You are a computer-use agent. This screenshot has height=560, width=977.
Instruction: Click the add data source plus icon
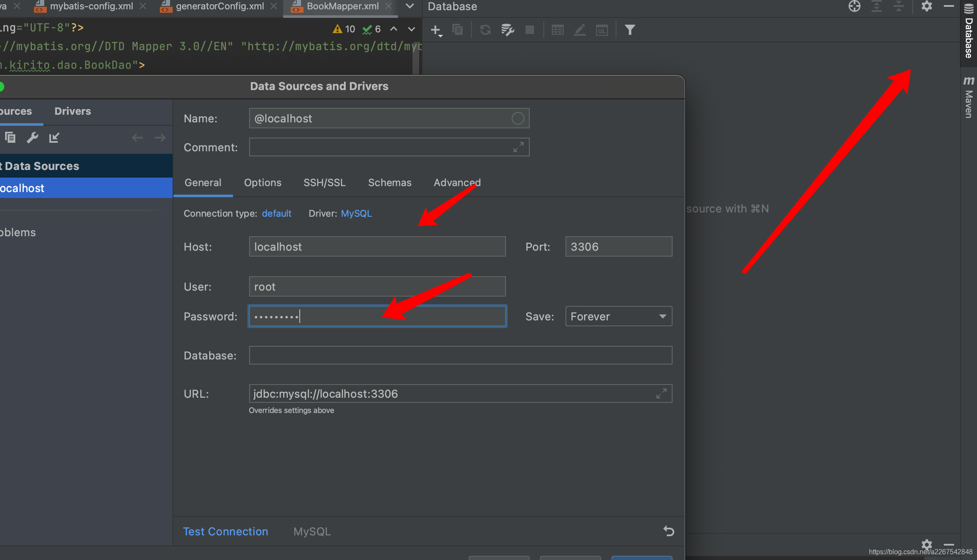(436, 30)
